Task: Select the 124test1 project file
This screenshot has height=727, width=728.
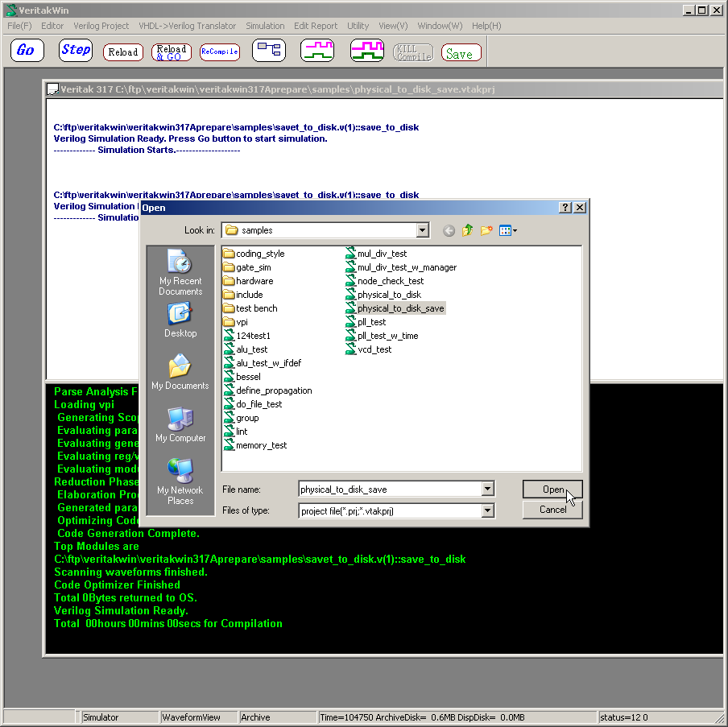Action: coord(247,336)
